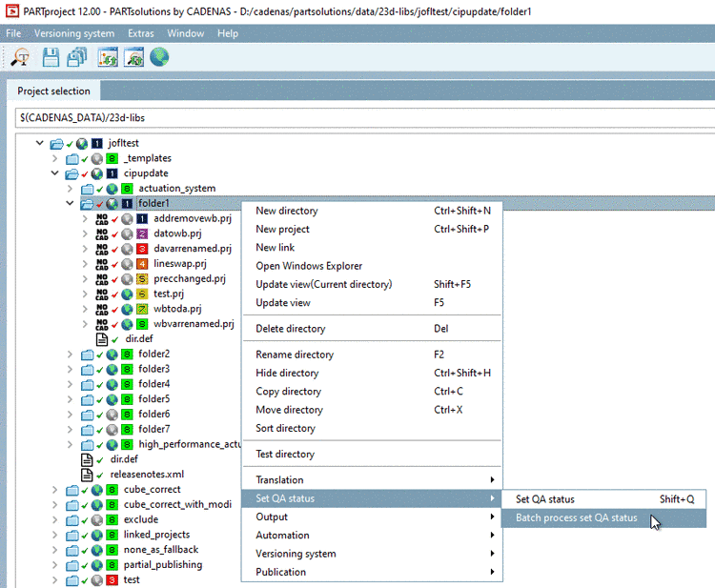
Task: Click the orange status 4 badge of lineswap.prj
Action: coord(141,264)
